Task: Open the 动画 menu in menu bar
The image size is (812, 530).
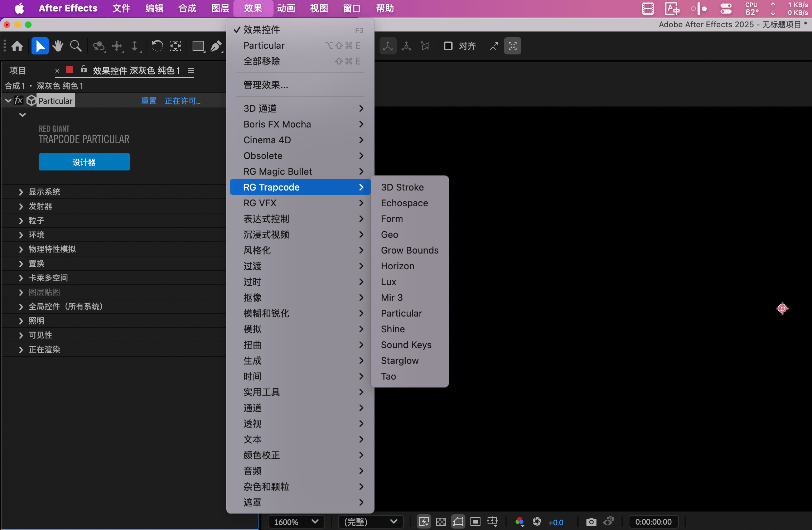Action: [x=286, y=8]
